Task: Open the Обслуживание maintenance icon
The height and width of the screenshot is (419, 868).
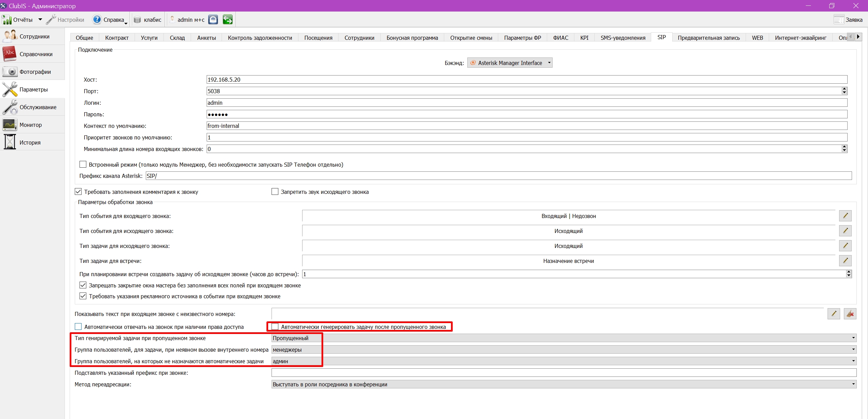Action: pyautogui.click(x=10, y=107)
